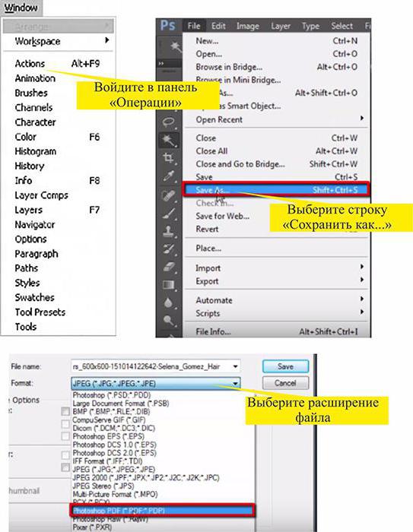Open the Format dropdown showing JPEG
The width and height of the screenshot is (413, 532).
pyautogui.click(x=156, y=383)
